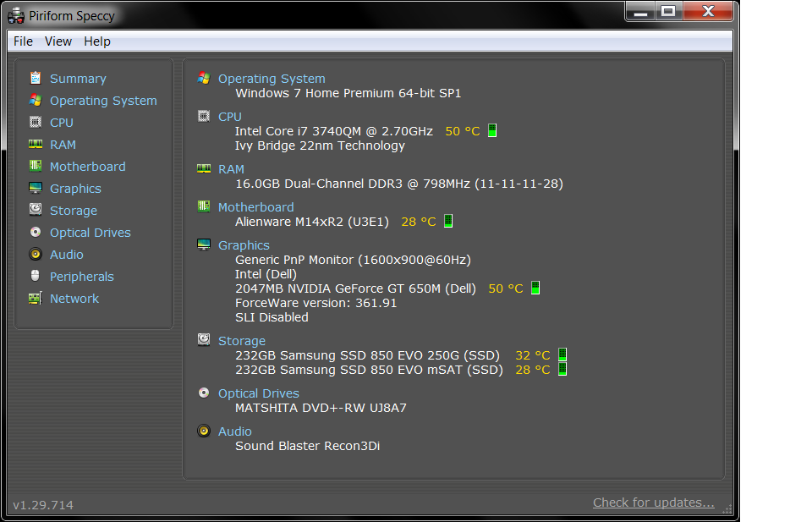This screenshot has height=522, width=812.
Task: Click the Audio speaker icon in summary panel
Action: point(204,431)
